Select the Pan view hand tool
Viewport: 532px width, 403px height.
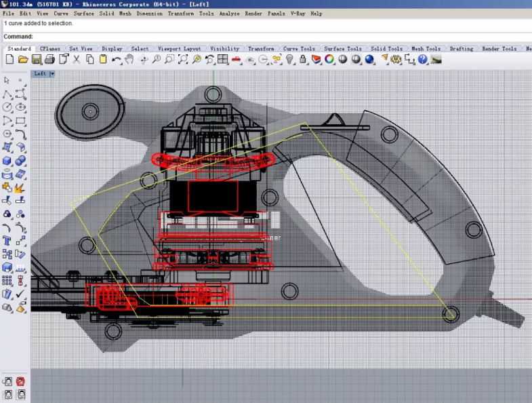click(x=129, y=60)
